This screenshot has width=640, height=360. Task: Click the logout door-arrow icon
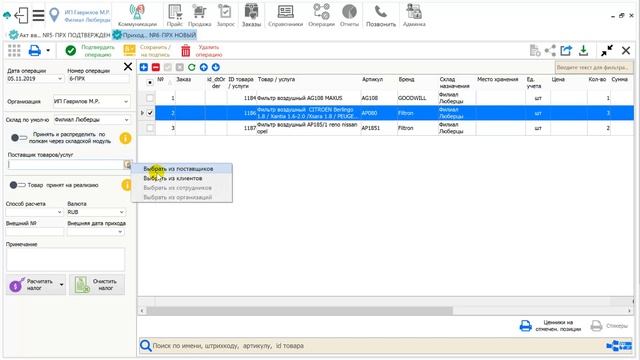21,16
